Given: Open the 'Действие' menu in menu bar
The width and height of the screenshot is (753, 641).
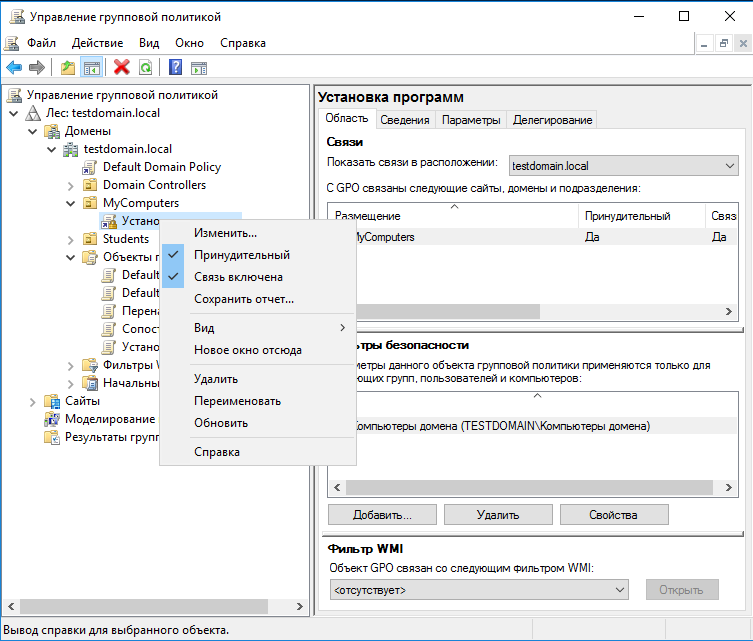Looking at the screenshot, I should click(98, 43).
